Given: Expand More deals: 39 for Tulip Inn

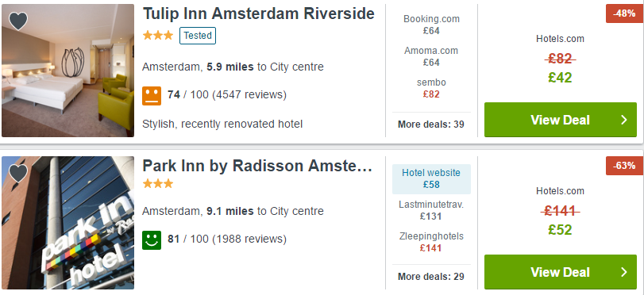Looking at the screenshot, I should (431, 125).
